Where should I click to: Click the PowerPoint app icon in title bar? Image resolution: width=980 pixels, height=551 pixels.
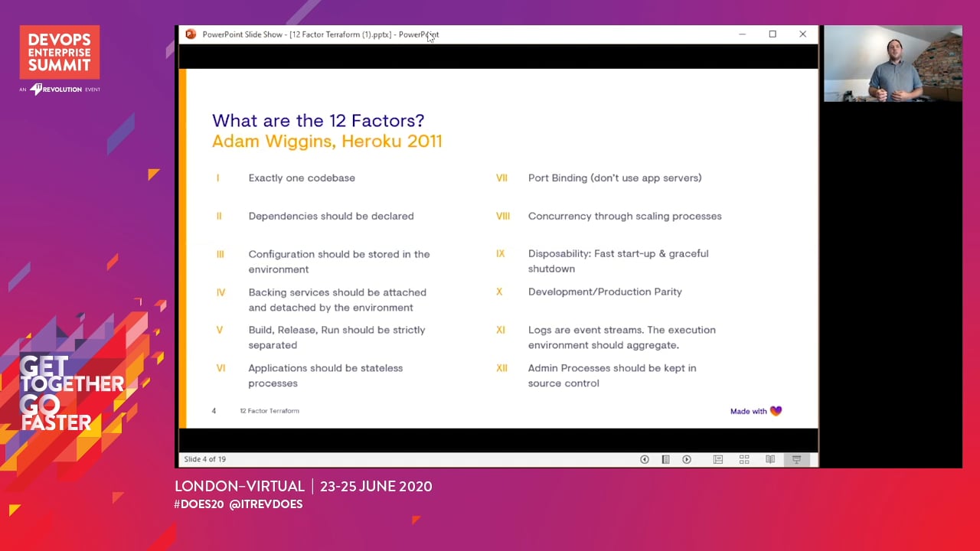pos(191,34)
